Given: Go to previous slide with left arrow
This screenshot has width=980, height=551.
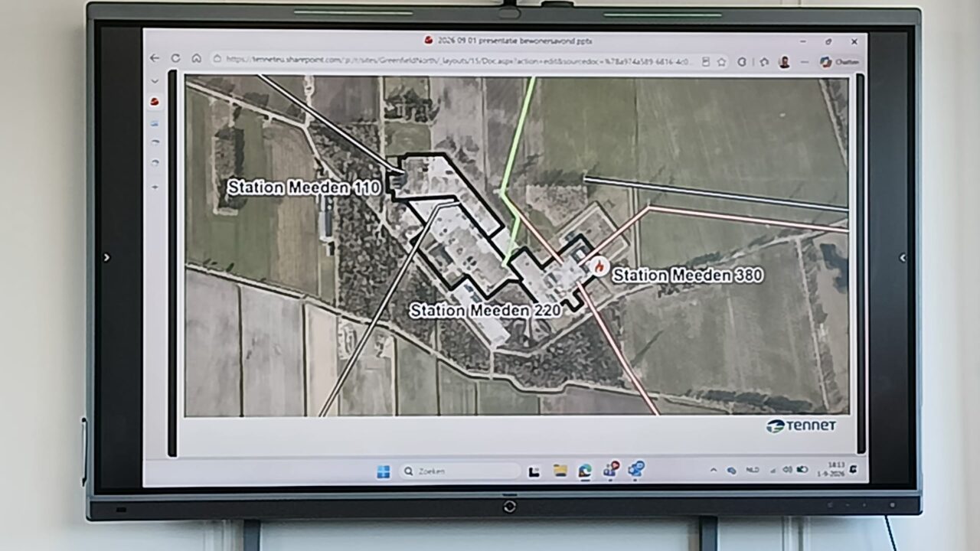Looking at the screenshot, I should click(106, 258).
